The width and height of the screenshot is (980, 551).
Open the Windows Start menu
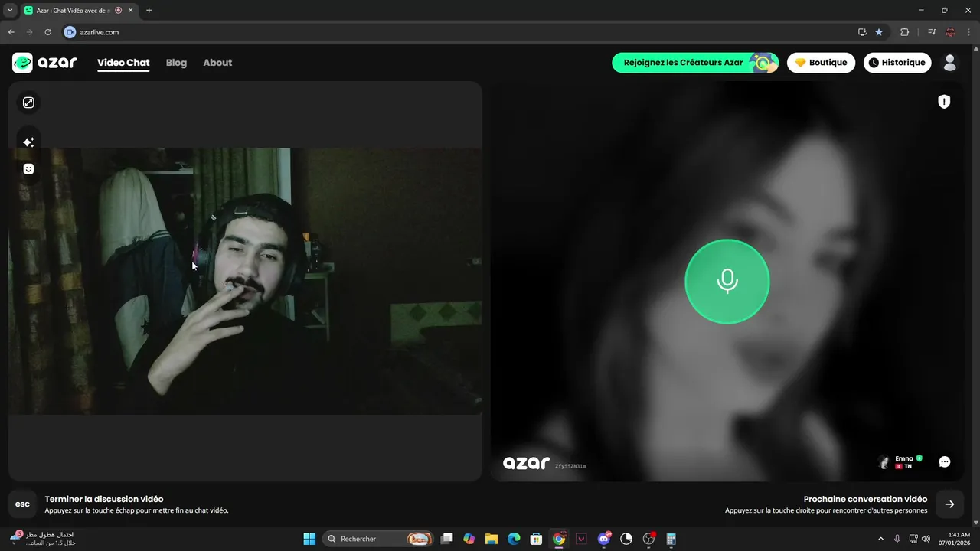(309, 539)
